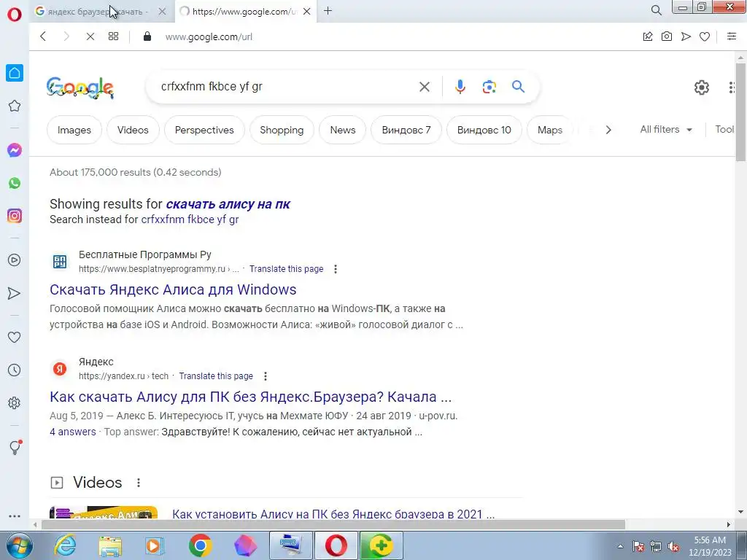Open Google quick settings gear
The image size is (747, 560).
(x=701, y=87)
